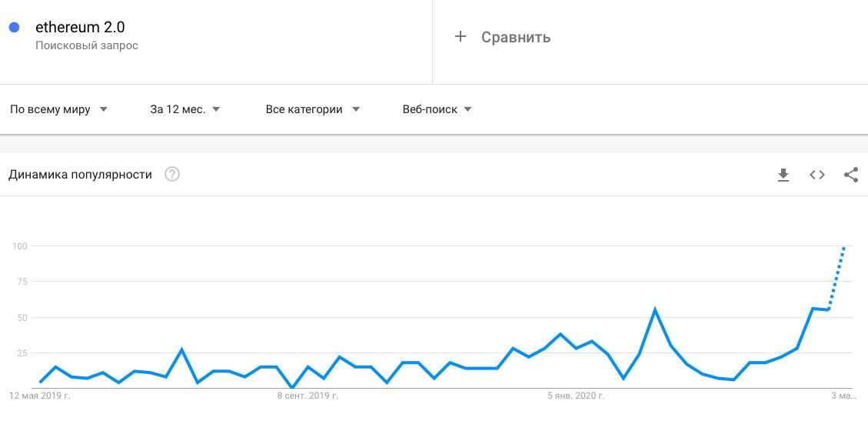
Task: Click the plus icon beside Сравнить
Action: (461, 37)
